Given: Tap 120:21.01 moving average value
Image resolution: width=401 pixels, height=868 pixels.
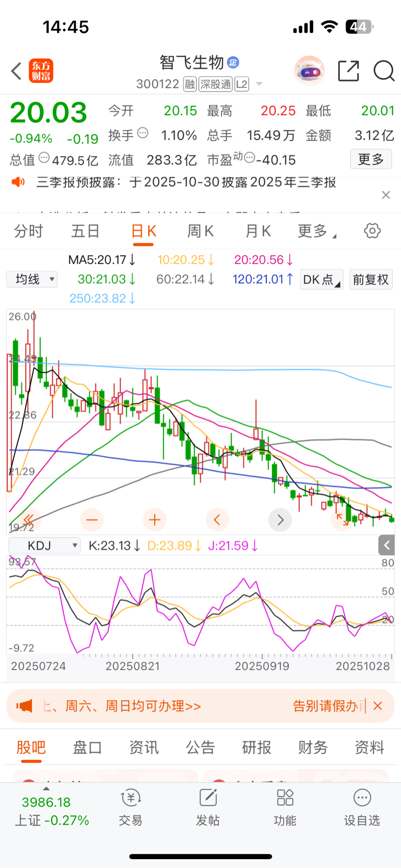Looking at the screenshot, I should coord(263,279).
